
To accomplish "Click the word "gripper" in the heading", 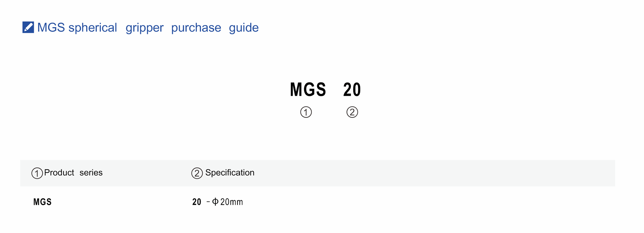I will coord(144,28).
